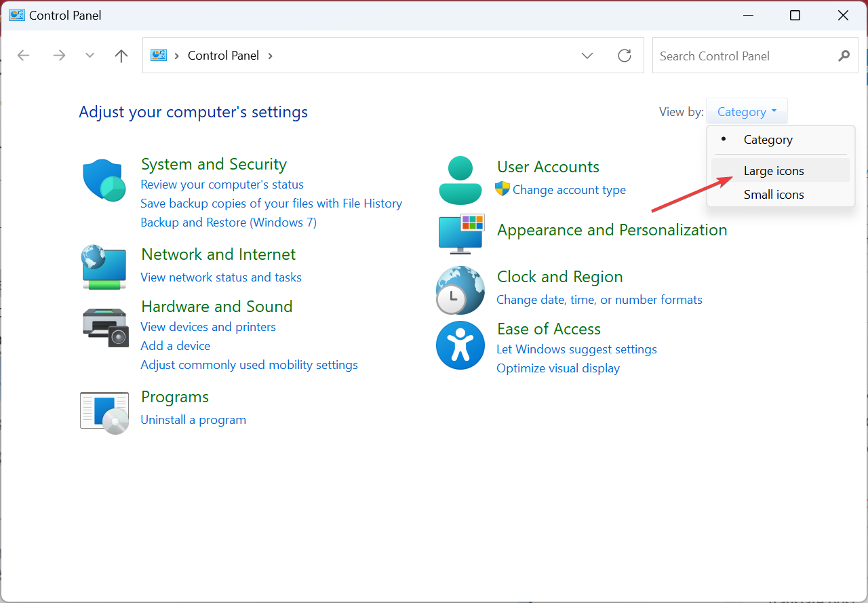The image size is (868, 603).
Task: Click the Control Panel title bar icon
Action: [x=16, y=14]
